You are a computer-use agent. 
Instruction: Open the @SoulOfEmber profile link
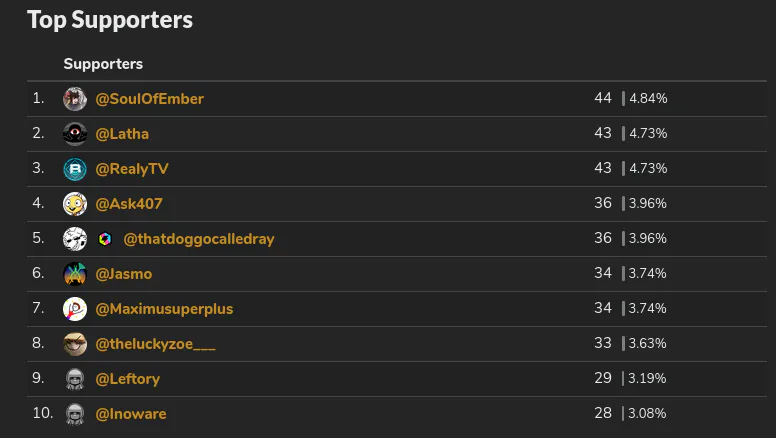point(149,99)
